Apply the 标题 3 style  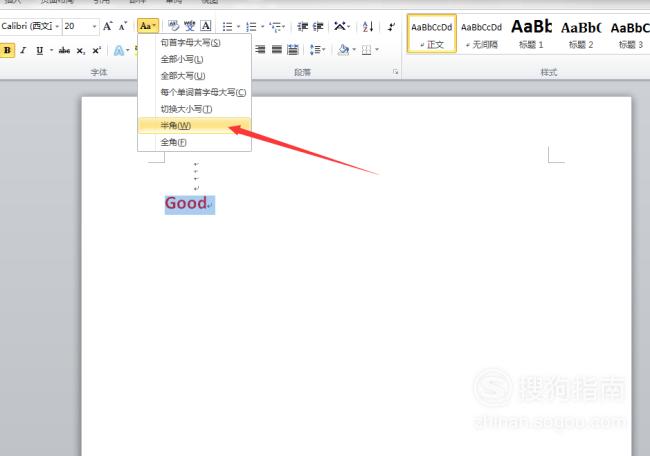click(x=630, y=34)
